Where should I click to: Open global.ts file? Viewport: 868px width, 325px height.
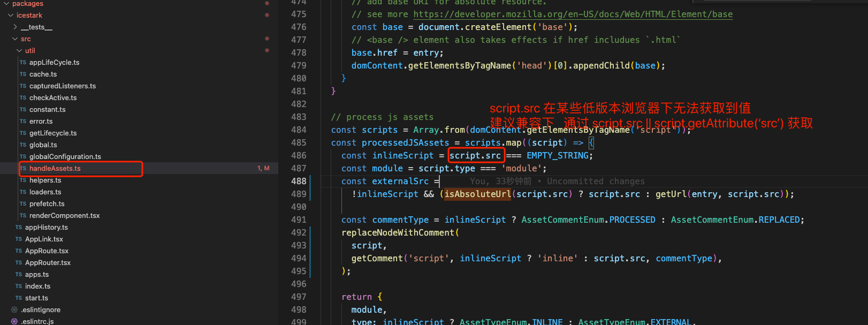pos(43,145)
